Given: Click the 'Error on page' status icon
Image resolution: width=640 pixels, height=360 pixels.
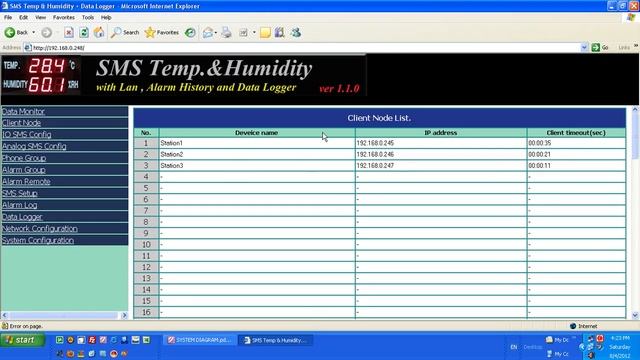Looking at the screenshot, I should pyautogui.click(x=5, y=326).
